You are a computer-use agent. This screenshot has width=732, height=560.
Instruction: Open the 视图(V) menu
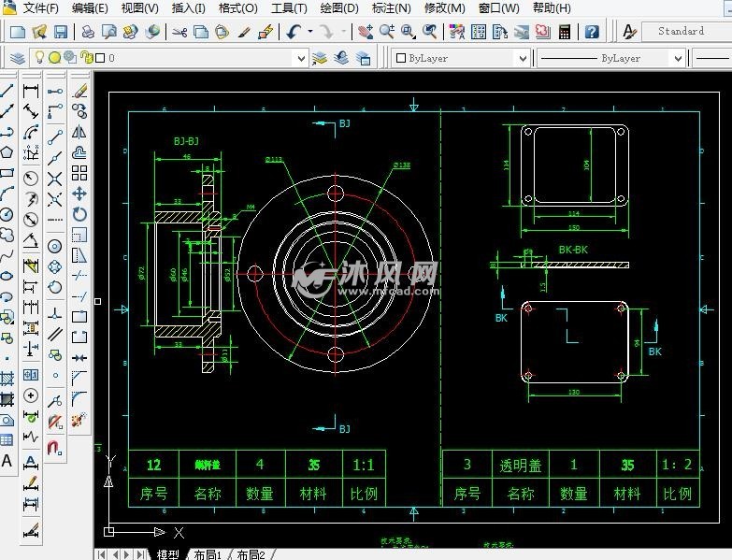point(139,7)
